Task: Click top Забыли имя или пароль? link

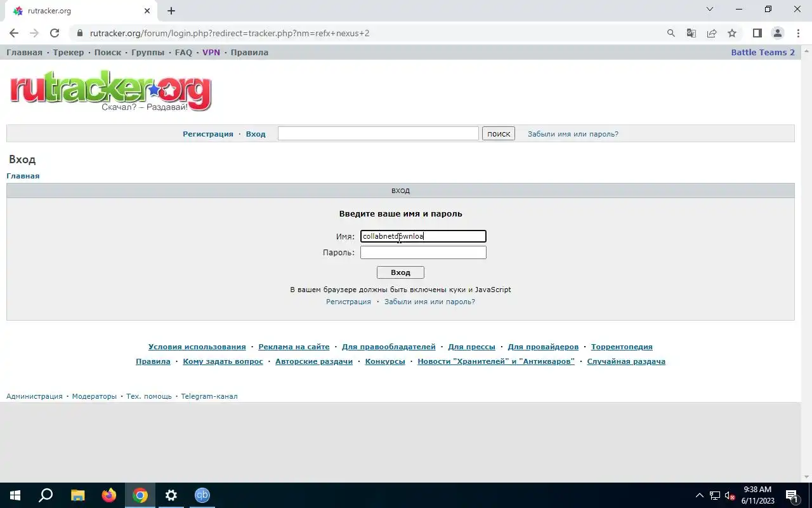Action: point(573,134)
